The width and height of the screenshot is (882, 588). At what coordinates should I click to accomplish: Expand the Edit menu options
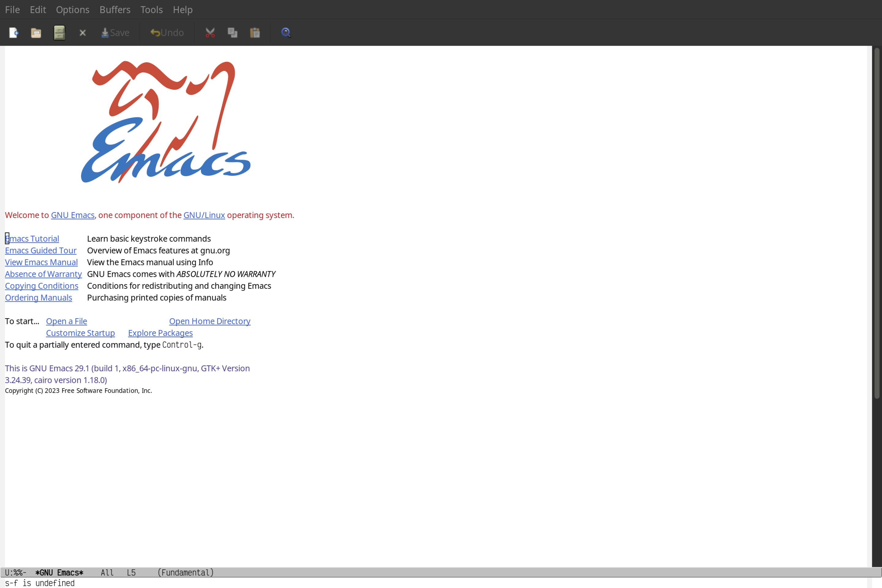37,9
